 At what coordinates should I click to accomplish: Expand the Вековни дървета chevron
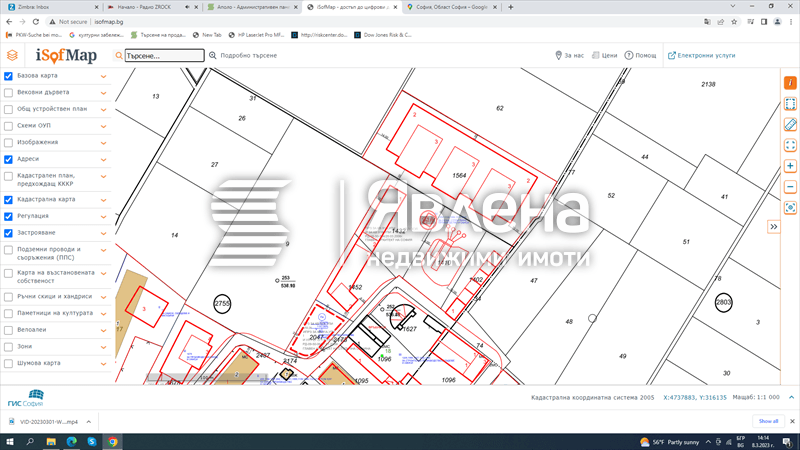104,93
